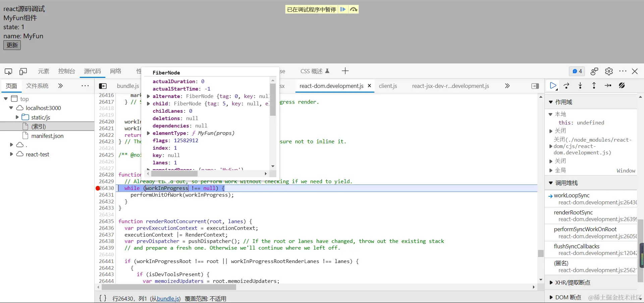The height and width of the screenshot is (303, 644).
Task: Toggle the navigator sidebar panel icon
Action: point(103,86)
